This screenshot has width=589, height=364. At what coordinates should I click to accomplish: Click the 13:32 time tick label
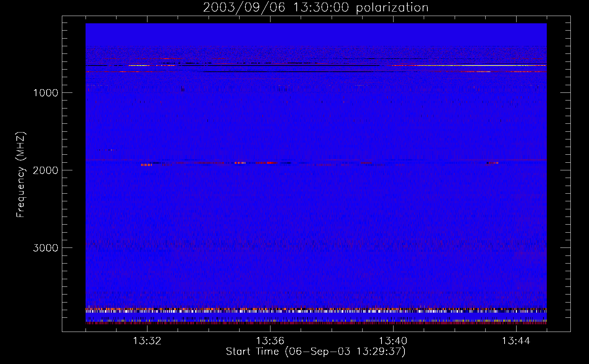click(147, 341)
